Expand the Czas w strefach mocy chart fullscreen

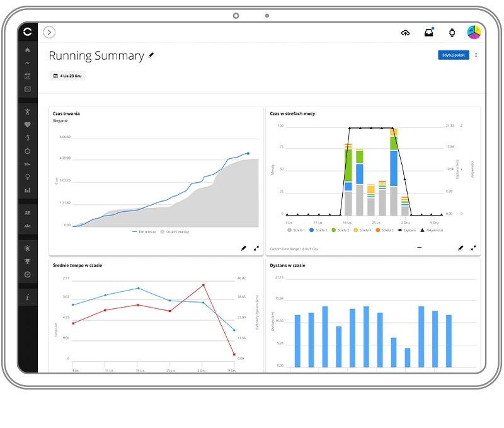(473, 248)
